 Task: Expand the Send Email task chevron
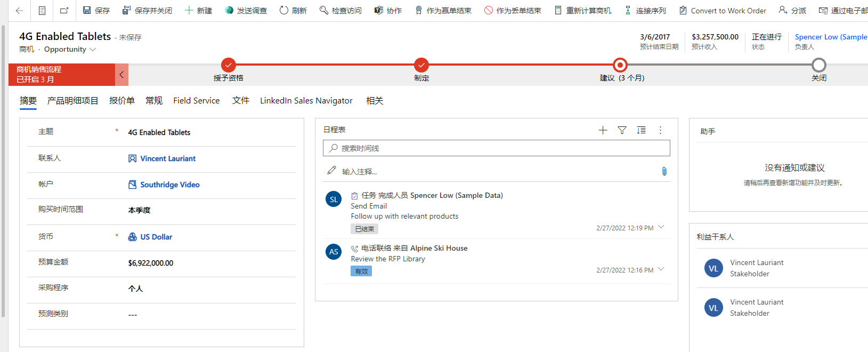click(661, 227)
